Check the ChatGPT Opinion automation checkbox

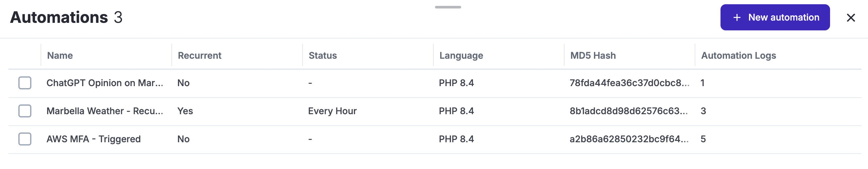pyautogui.click(x=25, y=83)
